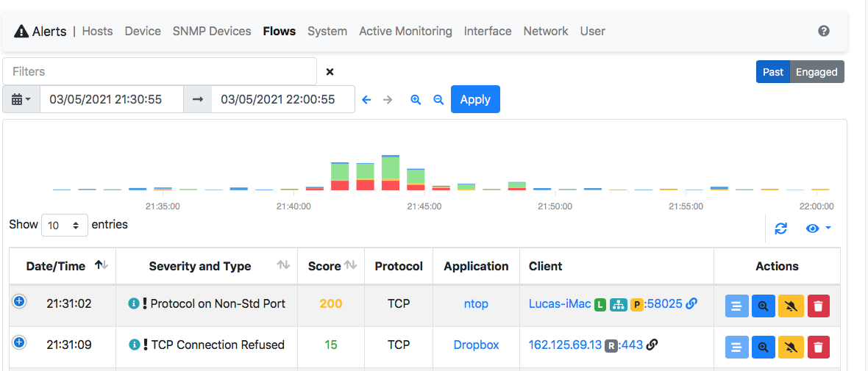Open the Network alerts tab
This screenshot has height=371, width=868.
(x=546, y=31)
